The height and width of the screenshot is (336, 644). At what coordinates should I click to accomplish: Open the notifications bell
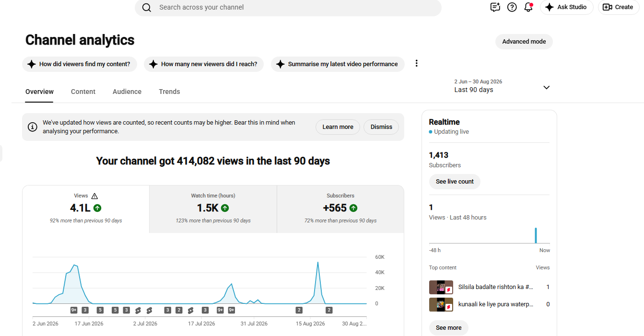point(528,7)
